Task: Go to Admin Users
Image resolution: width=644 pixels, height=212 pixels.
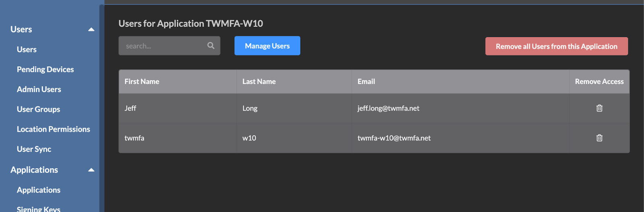Action: point(39,89)
